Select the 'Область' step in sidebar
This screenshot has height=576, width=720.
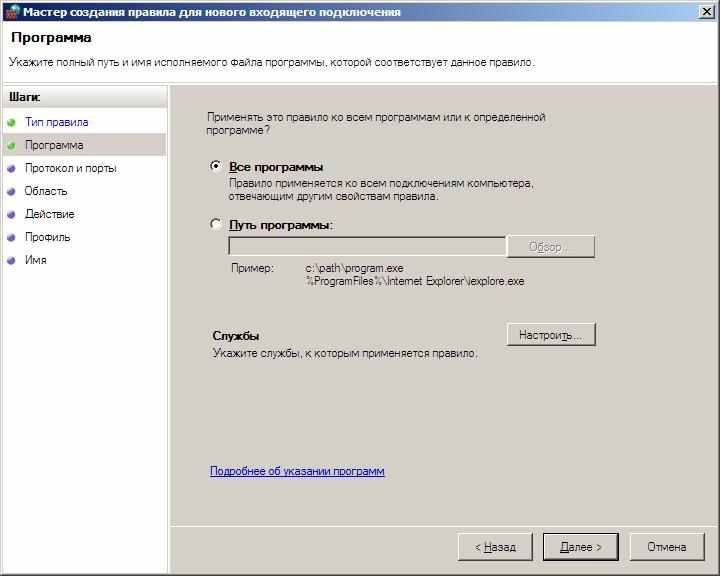click(x=46, y=191)
